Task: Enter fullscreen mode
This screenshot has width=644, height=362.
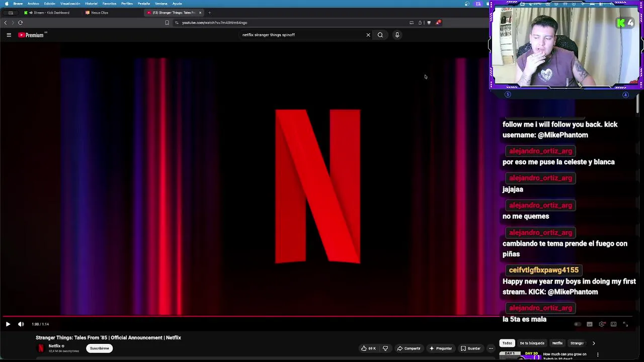Action: tap(625, 324)
